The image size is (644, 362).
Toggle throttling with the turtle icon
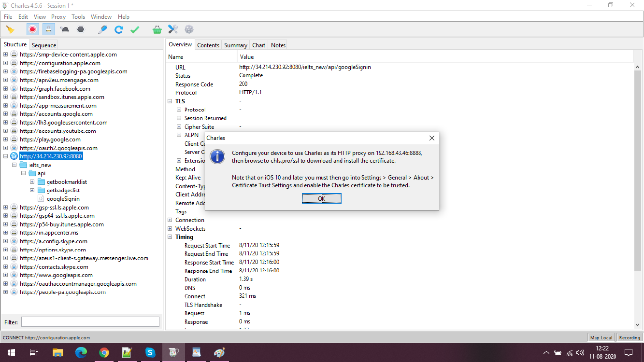pyautogui.click(x=64, y=29)
